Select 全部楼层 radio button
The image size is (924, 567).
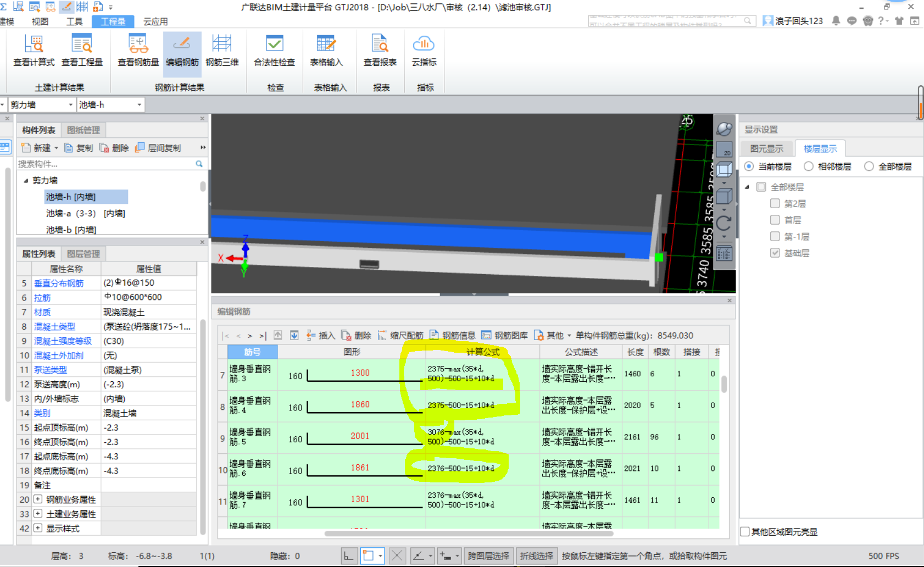(x=869, y=166)
